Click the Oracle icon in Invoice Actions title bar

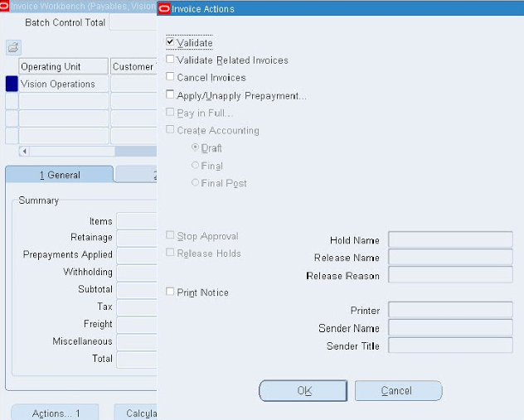[x=164, y=8]
